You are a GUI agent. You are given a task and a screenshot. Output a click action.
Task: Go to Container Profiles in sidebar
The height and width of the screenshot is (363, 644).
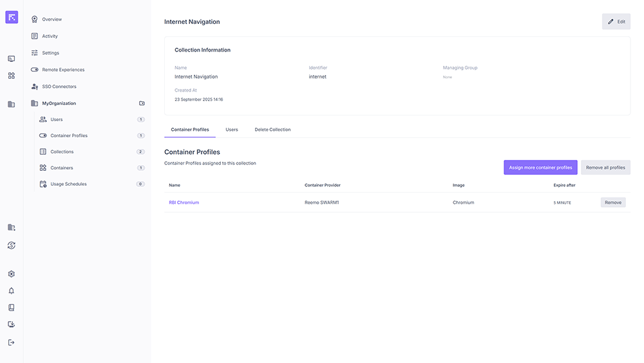(69, 135)
